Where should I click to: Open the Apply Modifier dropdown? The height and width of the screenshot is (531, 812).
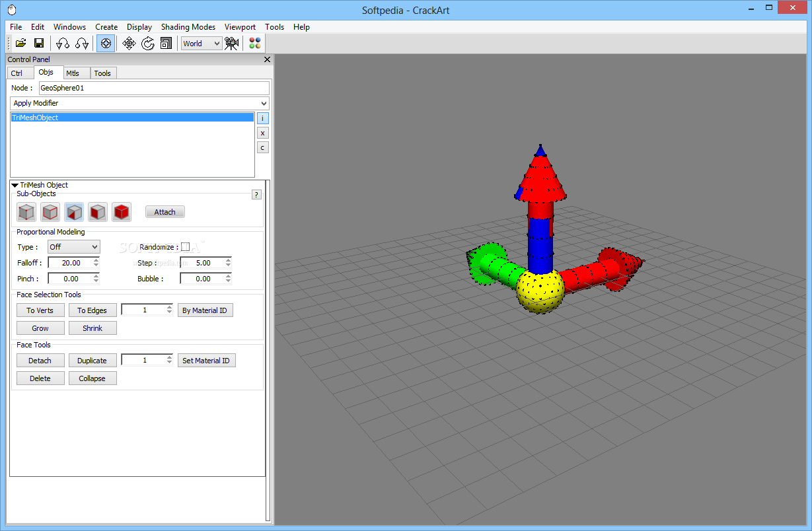point(140,103)
